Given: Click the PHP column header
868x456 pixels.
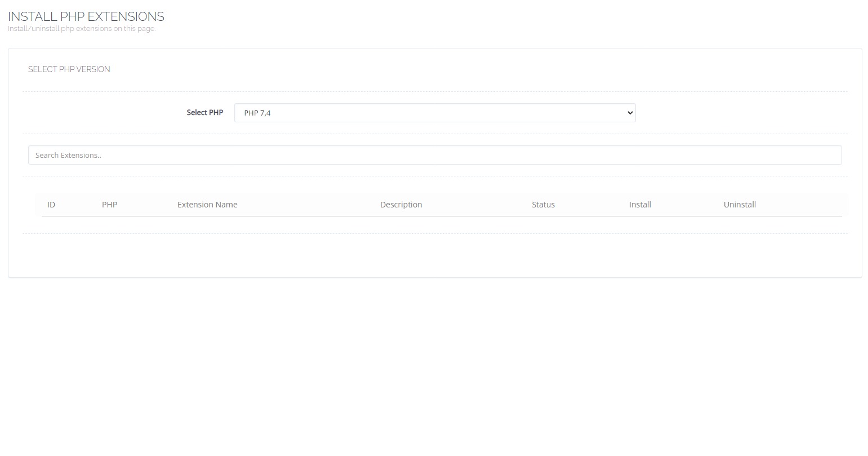Looking at the screenshot, I should [109, 205].
